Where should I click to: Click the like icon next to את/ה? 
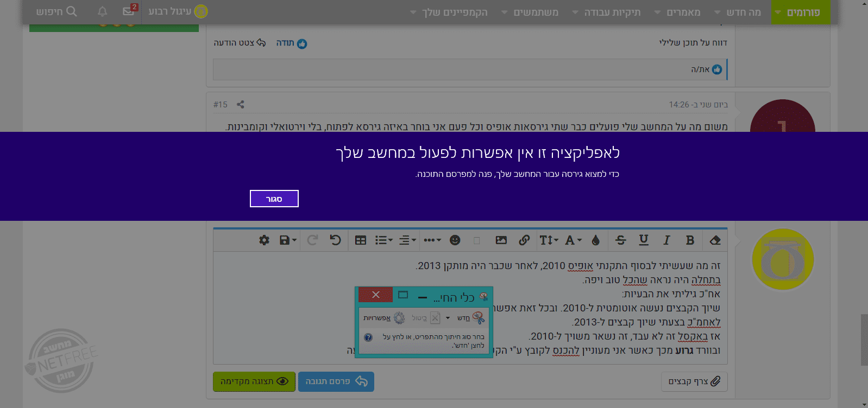[717, 69]
